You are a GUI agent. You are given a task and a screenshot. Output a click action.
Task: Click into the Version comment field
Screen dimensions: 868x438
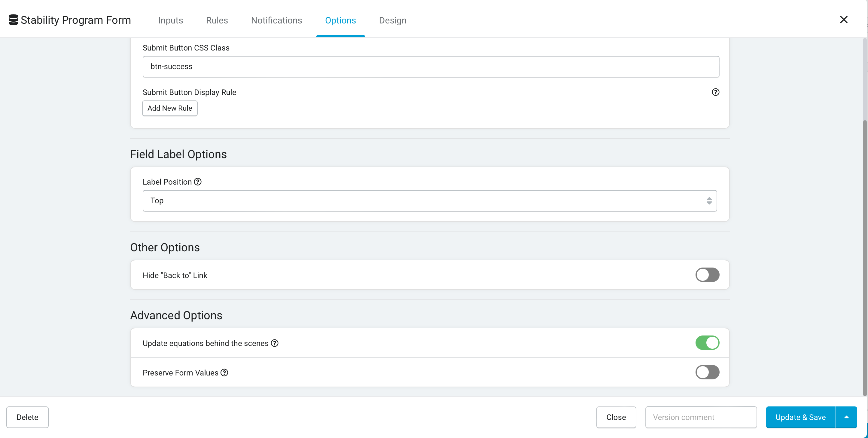click(x=701, y=417)
